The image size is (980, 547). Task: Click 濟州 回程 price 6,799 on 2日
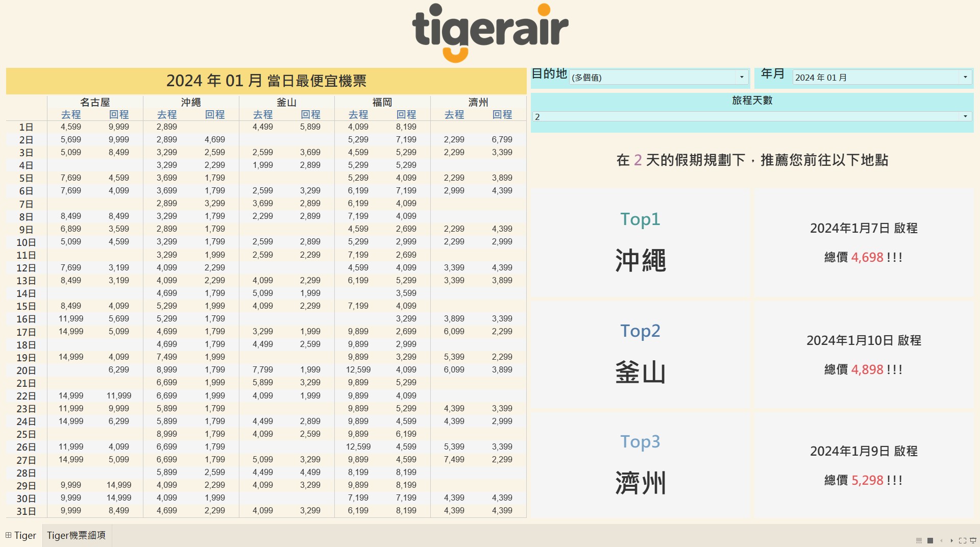502,140
